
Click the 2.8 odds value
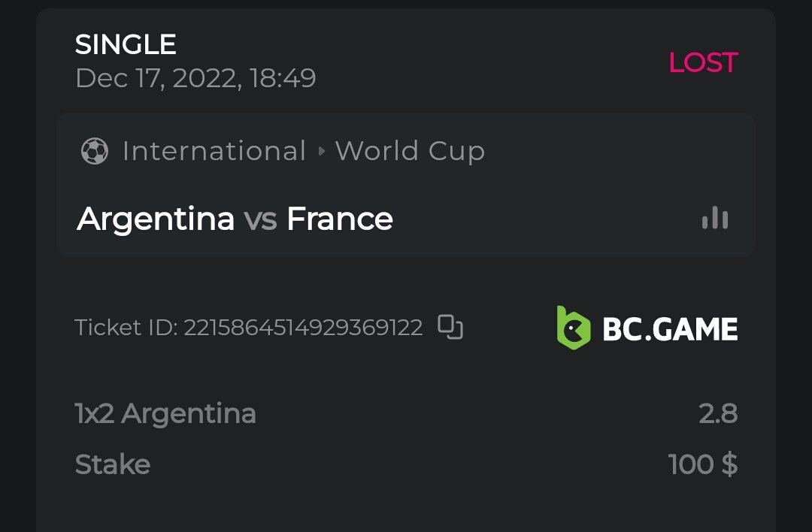pos(718,413)
